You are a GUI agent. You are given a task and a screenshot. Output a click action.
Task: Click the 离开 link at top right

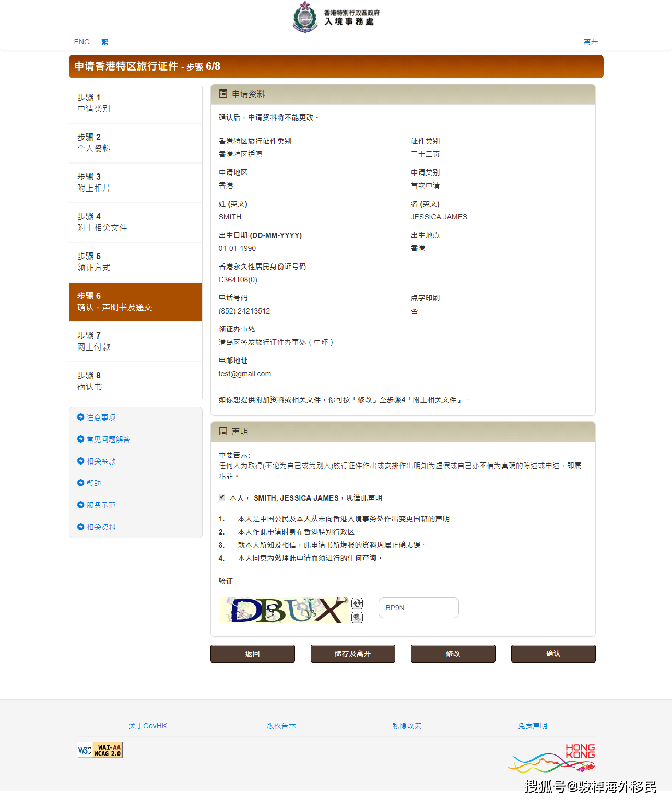point(591,42)
